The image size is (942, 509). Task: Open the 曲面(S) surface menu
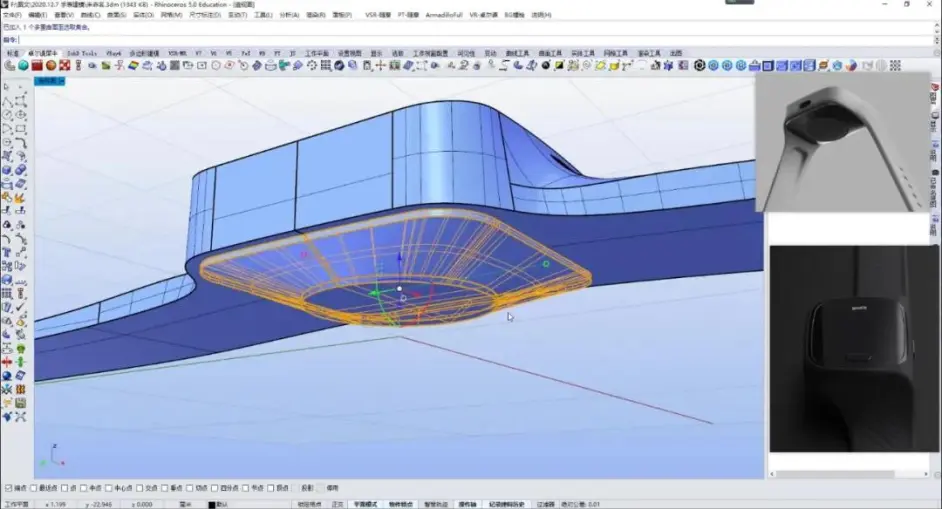[x=117, y=14]
